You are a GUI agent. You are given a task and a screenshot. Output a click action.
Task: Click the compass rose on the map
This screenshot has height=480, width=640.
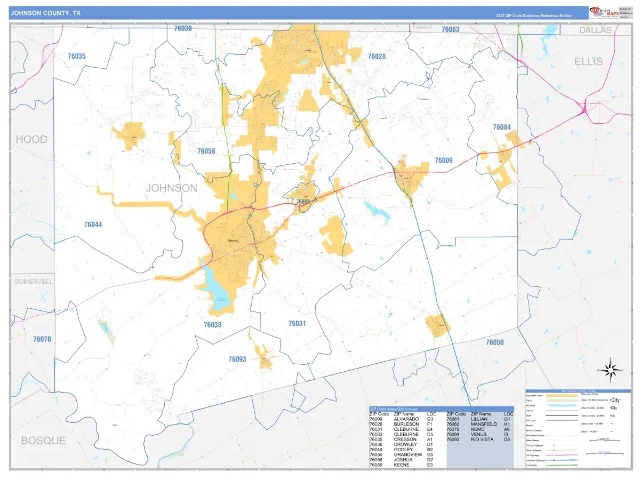click(x=610, y=370)
